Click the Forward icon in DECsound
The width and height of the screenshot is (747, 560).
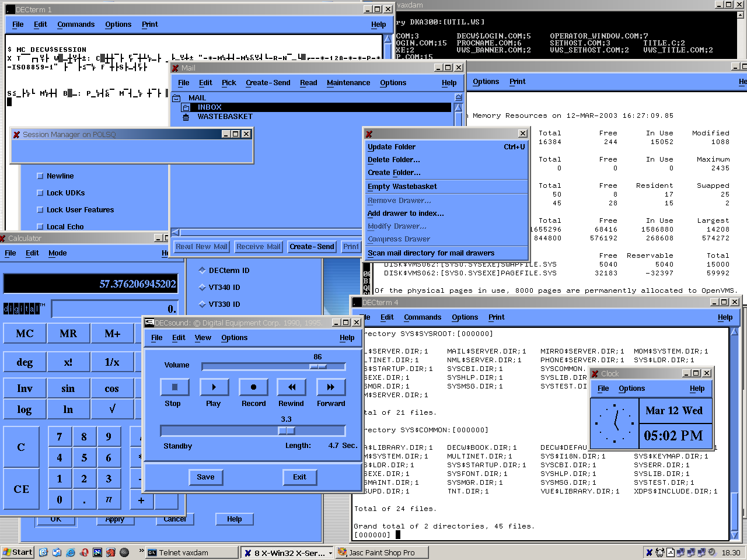(331, 387)
